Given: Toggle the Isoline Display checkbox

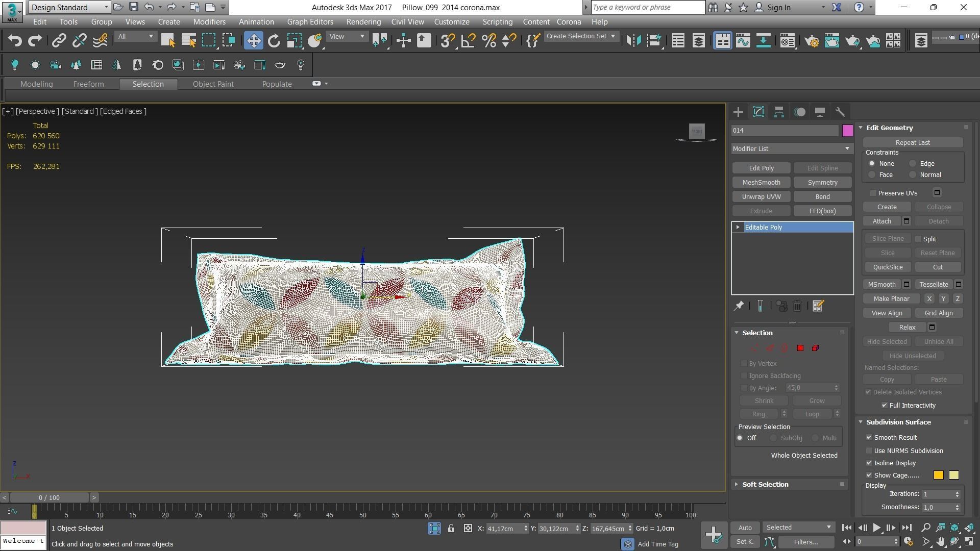Looking at the screenshot, I should pyautogui.click(x=869, y=463).
